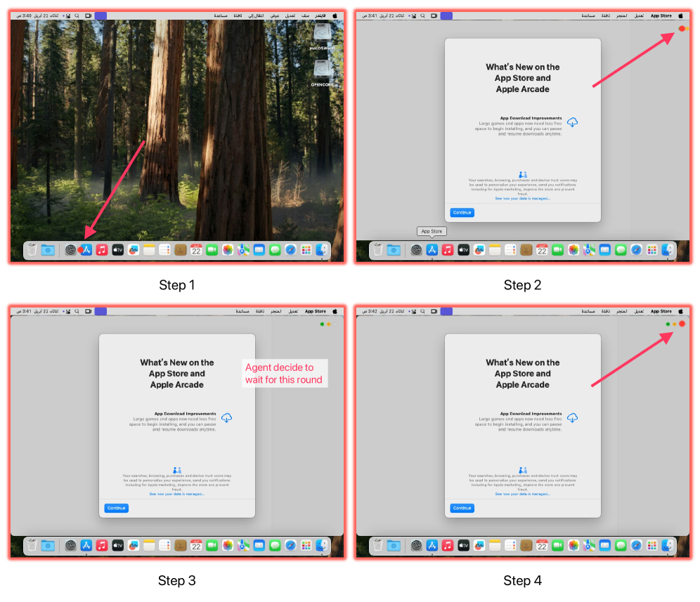Open Launchpad in Step 1 dock
Viewport: 700px width, 602px height.
click(x=306, y=250)
